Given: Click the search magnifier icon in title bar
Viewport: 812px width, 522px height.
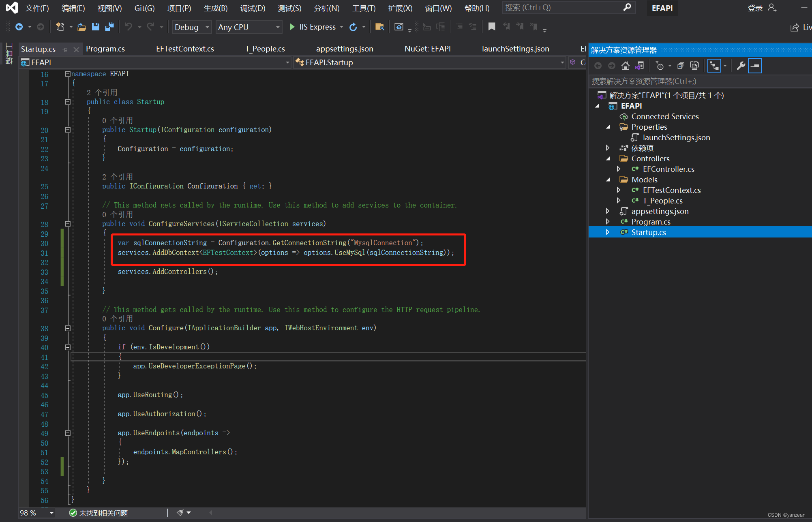Looking at the screenshot, I should point(627,7).
